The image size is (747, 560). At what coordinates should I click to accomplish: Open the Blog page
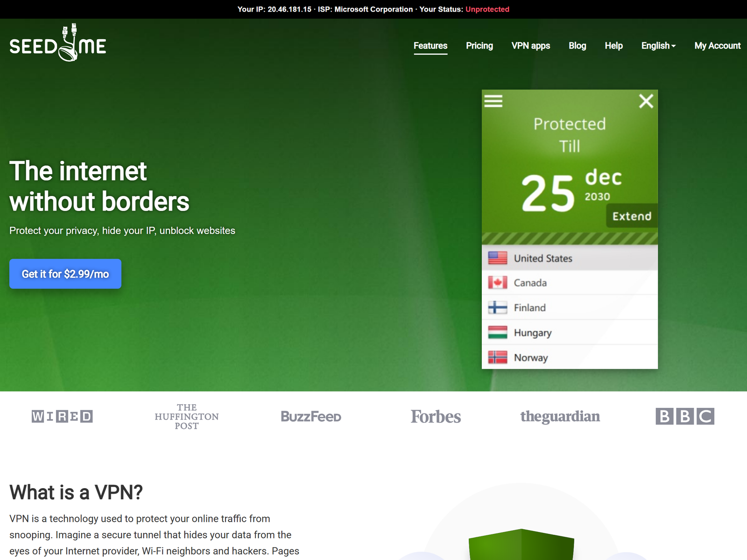[x=578, y=46]
